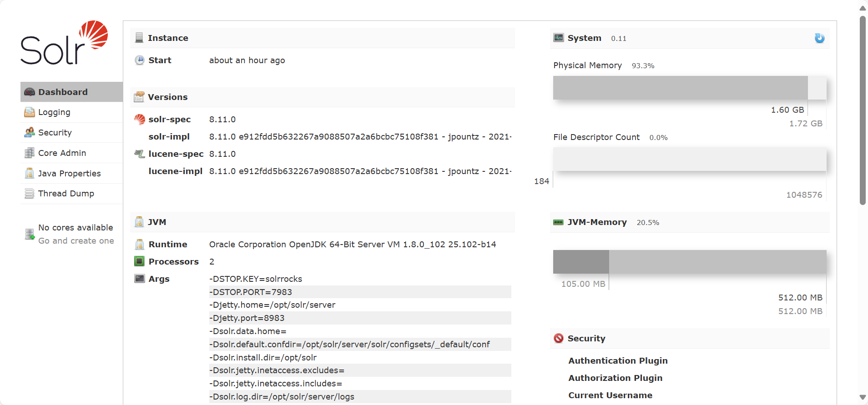Select '-Dsolr.data.home=' argument
The image size is (868, 405).
[x=248, y=331]
